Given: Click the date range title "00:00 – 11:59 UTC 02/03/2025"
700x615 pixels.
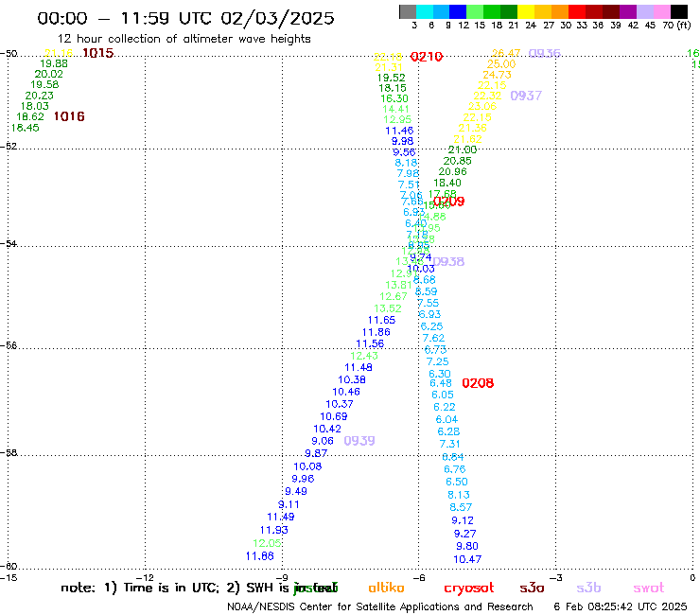Looking at the screenshot, I should pos(185,18).
